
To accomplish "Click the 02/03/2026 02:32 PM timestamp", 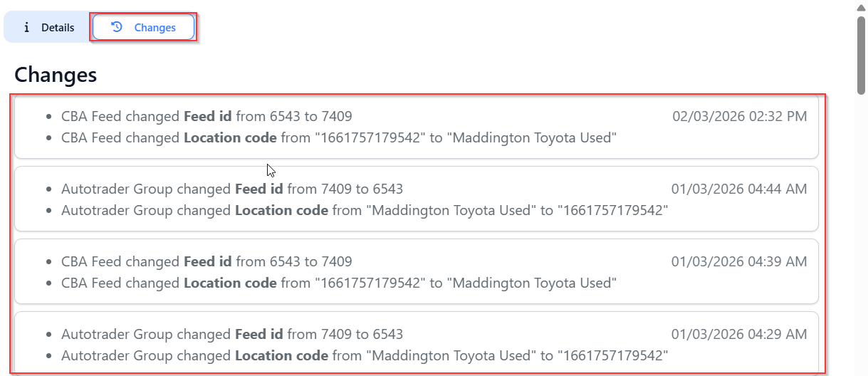I will tap(739, 116).
